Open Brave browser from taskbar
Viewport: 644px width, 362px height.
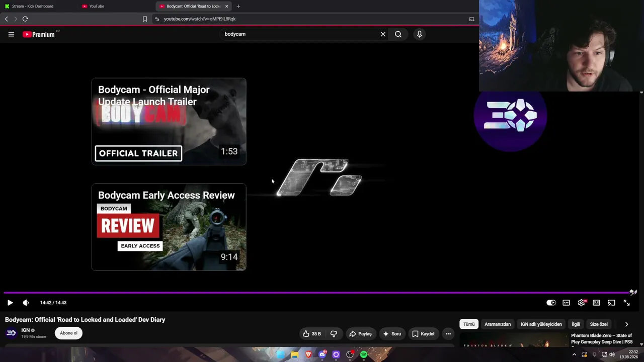[x=308, y=354]
